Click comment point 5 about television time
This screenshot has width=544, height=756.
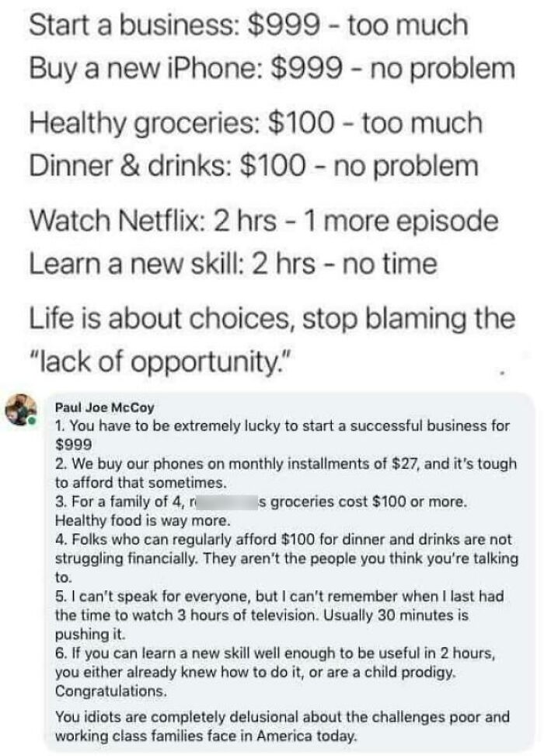pyautogui.click(x=280, y=615)
